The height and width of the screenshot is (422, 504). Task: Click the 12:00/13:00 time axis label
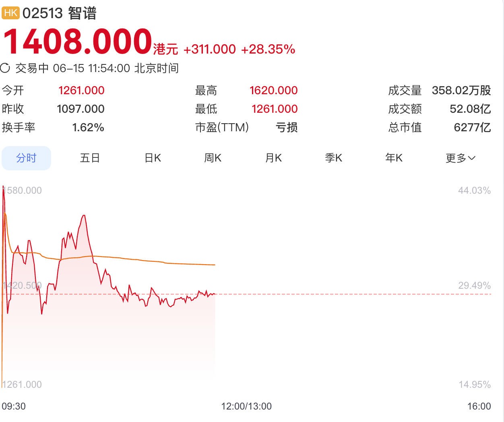pyautogui.click(x=246, y=406)
